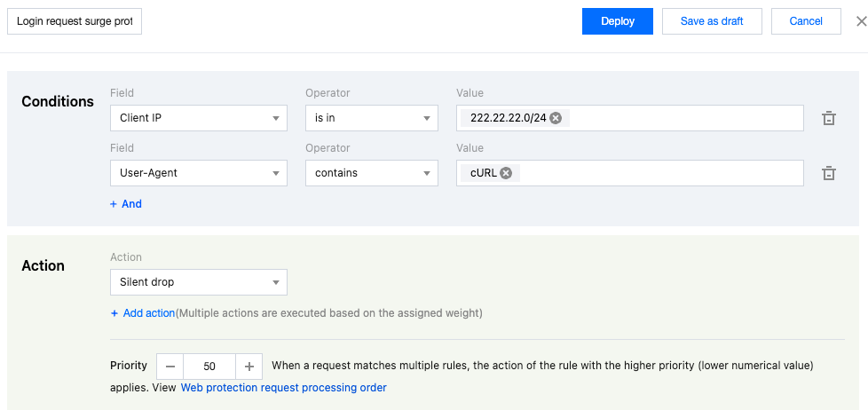Click the rule name text field

click(x=75, y=21)
